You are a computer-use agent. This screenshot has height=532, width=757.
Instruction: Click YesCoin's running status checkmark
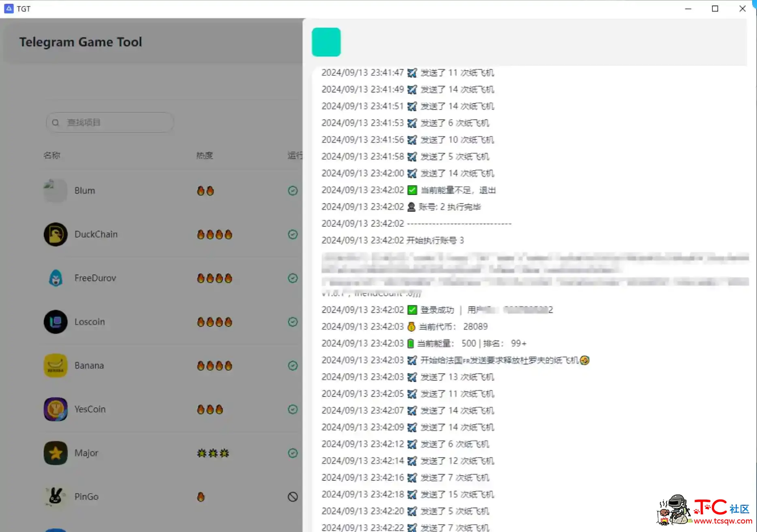coord(293,409)
